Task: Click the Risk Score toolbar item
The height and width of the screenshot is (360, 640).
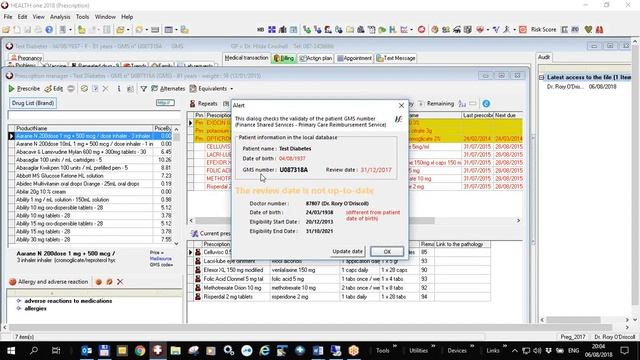Action: point(543,30)
